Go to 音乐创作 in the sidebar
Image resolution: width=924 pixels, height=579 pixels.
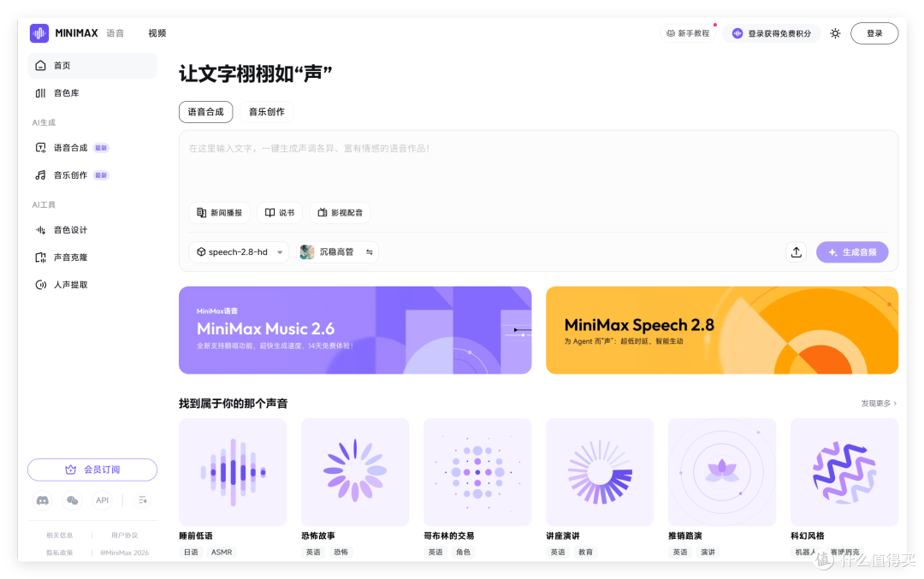click(x=92, y=175)
